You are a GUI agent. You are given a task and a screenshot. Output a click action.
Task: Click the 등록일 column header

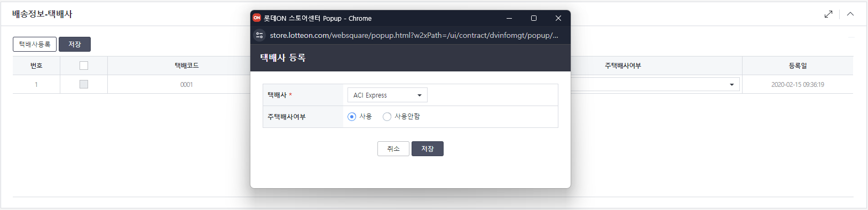click(x=798, y=66)
